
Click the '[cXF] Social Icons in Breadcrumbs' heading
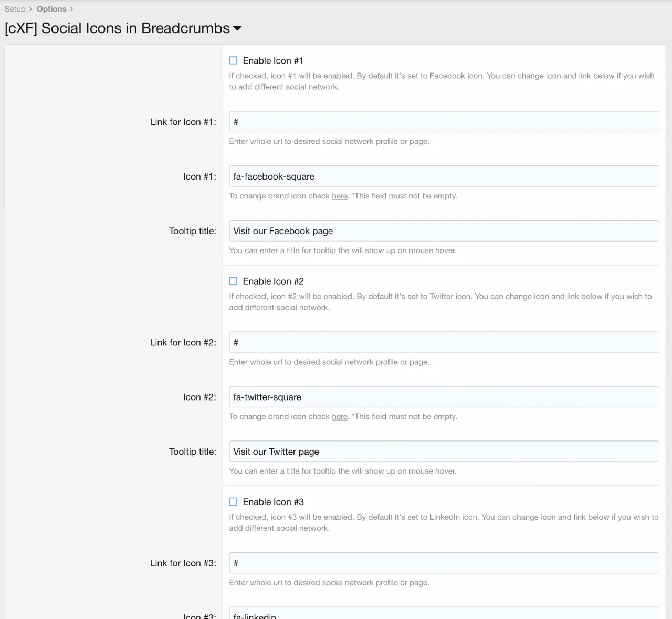click(x=117, y=28)
